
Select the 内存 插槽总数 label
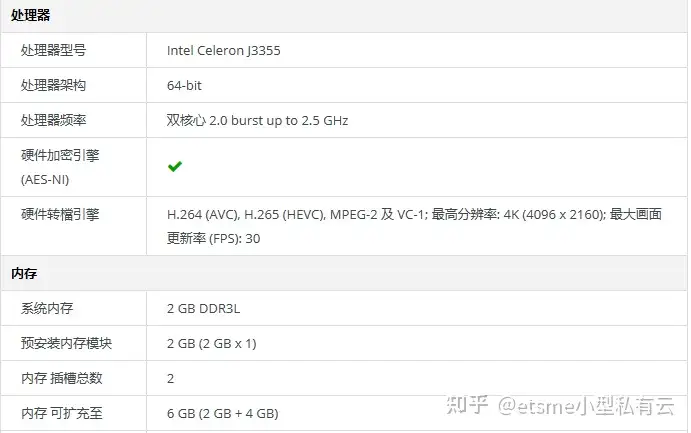pos(61,378)
